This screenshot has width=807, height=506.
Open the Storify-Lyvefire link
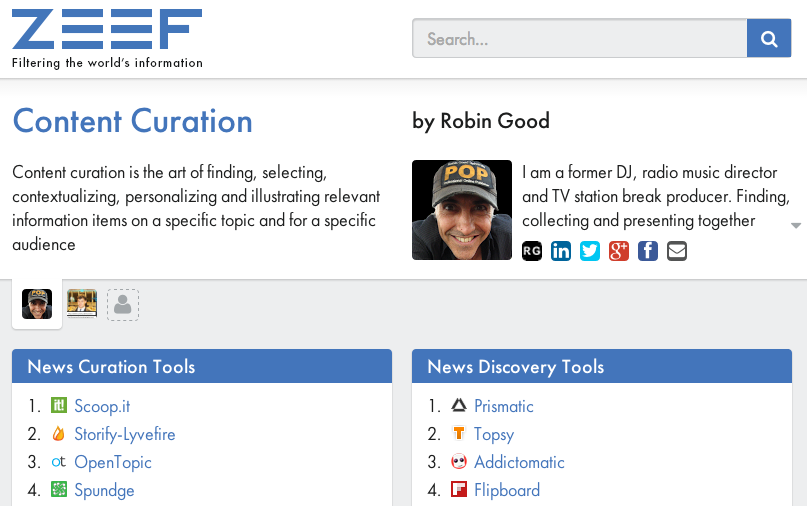pyautogui.click(x=124, y=434)
